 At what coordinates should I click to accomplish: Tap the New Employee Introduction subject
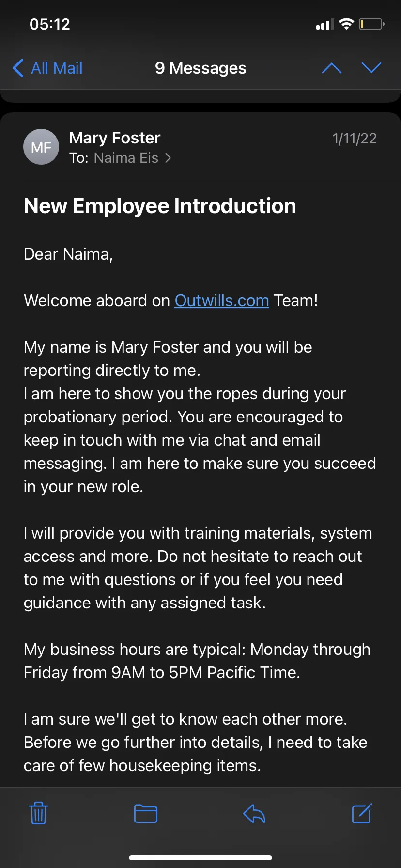(x=160, y=206)
